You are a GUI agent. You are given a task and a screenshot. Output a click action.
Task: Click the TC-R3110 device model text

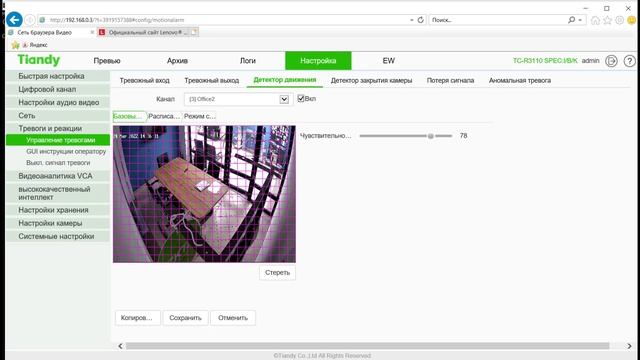(545, 61)
